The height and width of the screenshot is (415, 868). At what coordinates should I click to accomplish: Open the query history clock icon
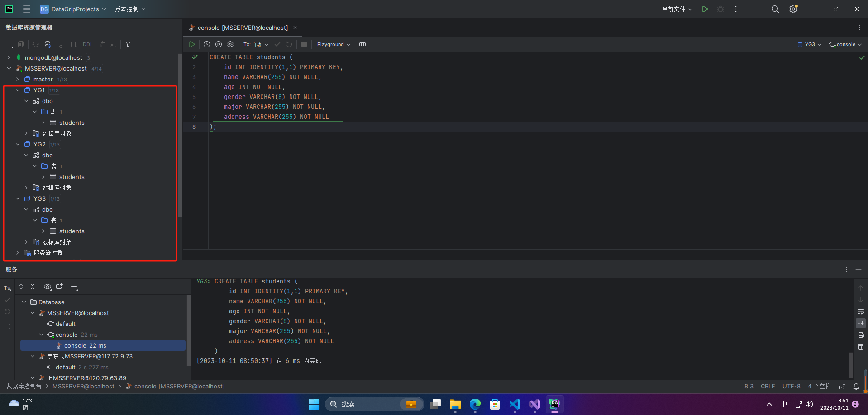point(207,44)
